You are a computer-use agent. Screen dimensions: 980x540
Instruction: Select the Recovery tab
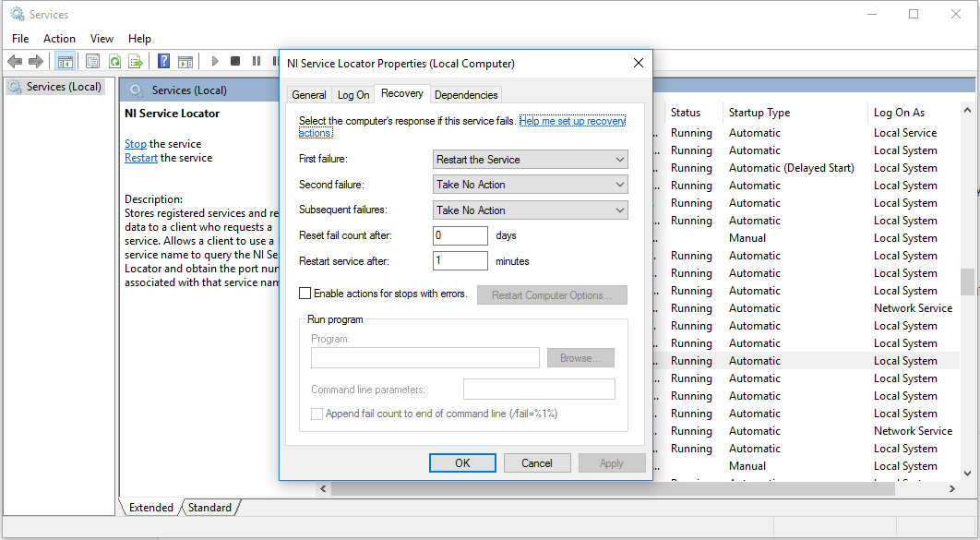(402, 94)
